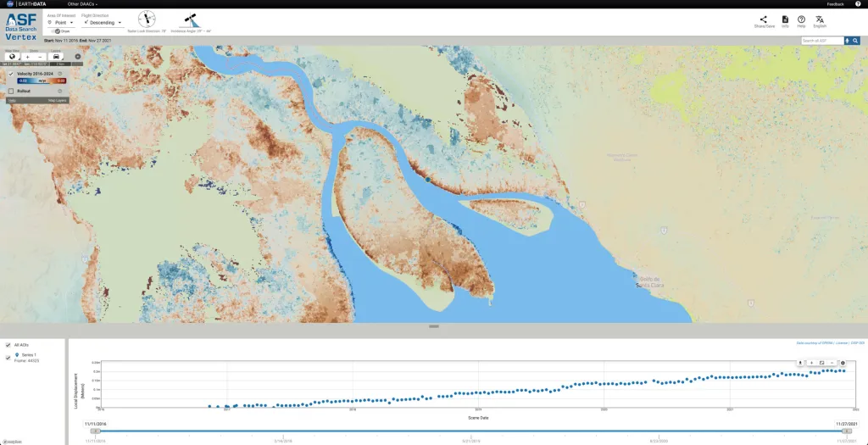Toggle the All AOIs checkbox

pyautogui.click(x=8, y=345)
